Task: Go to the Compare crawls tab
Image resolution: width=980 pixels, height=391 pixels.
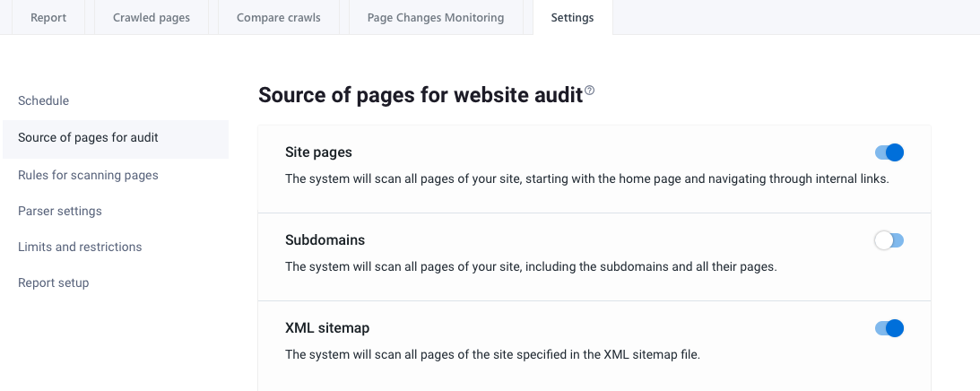Action: click(278, 18)
